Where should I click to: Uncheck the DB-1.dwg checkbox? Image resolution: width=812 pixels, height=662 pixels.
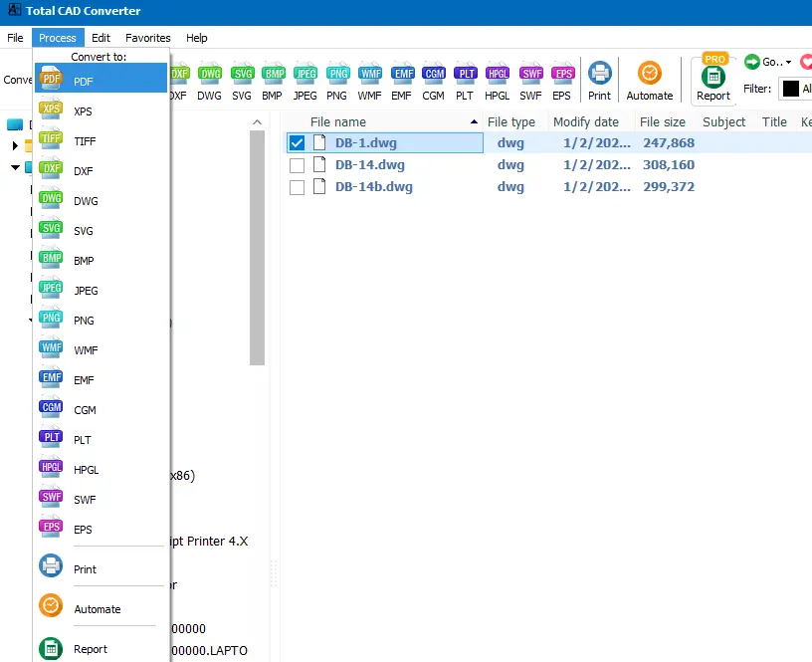(x=297, y=143)
